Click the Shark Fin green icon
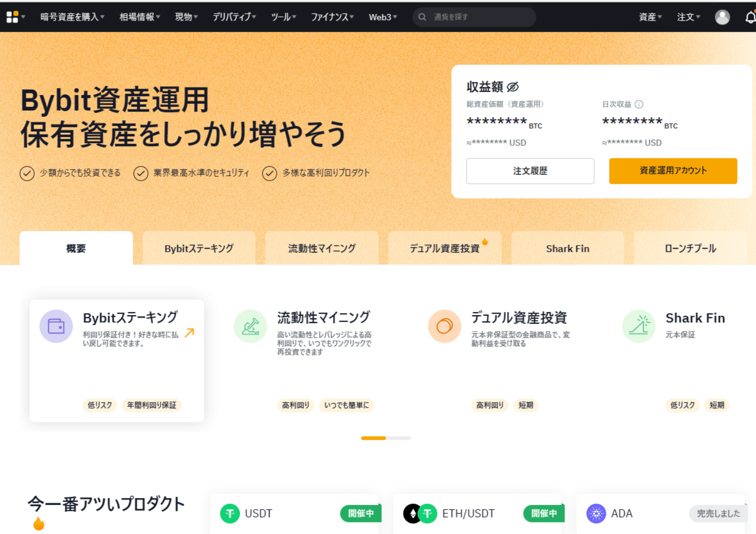 639,326
